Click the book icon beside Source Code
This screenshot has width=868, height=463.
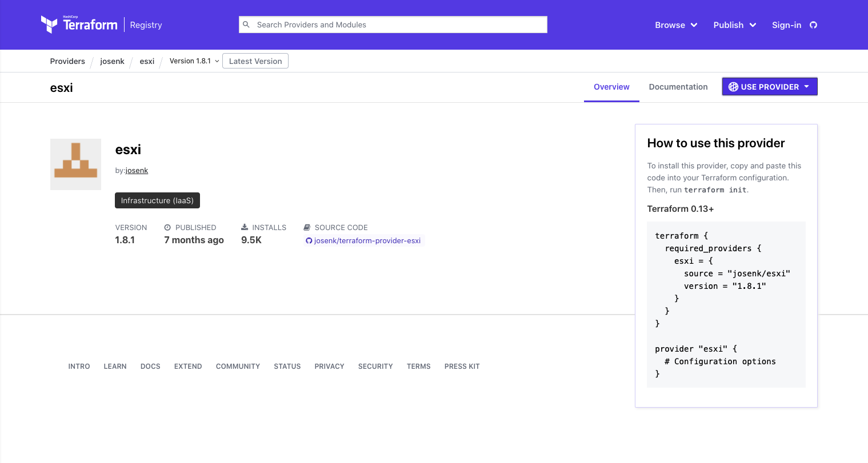(308, 227)
